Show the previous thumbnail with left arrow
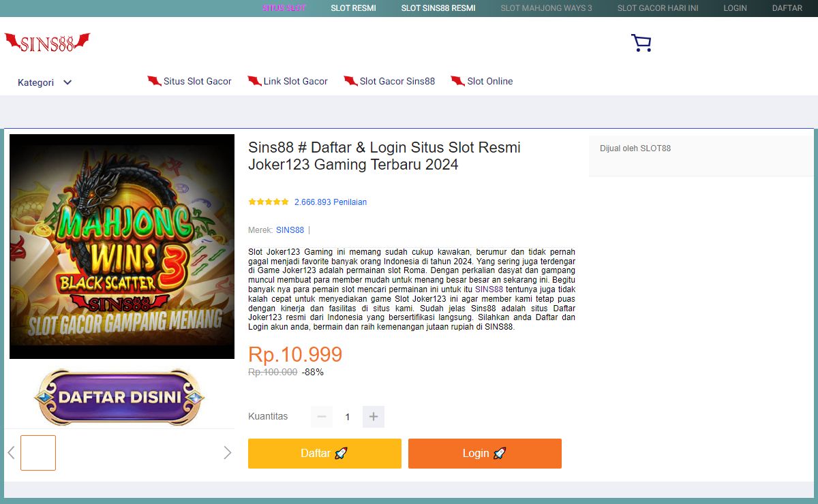 [11, 452]
